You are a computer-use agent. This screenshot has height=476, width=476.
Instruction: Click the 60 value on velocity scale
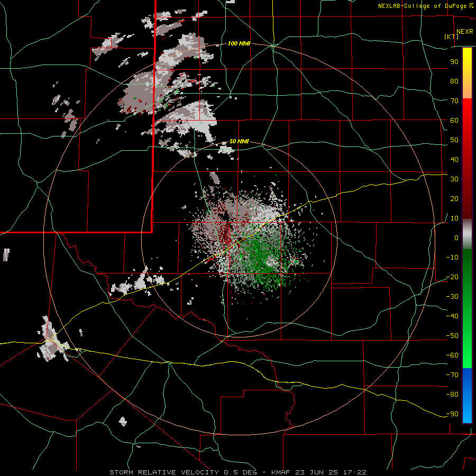pyautogui.click(x=454, y=121)
